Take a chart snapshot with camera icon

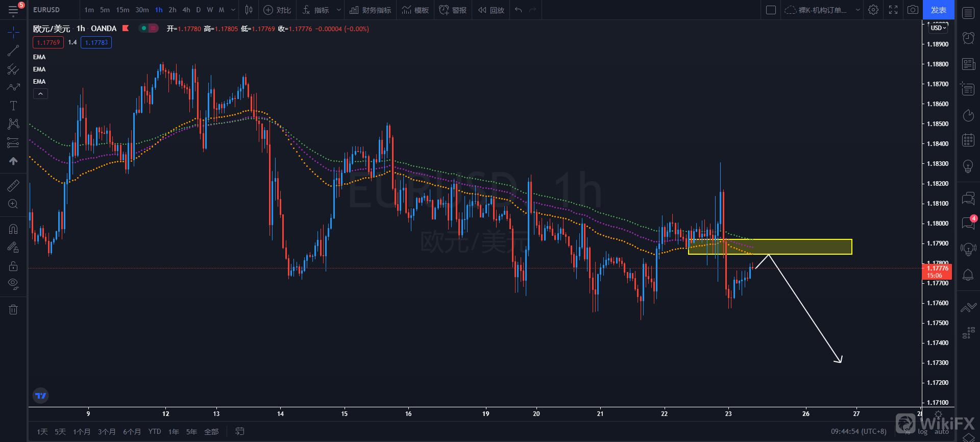pyautogui.click(x=913, y=10)
